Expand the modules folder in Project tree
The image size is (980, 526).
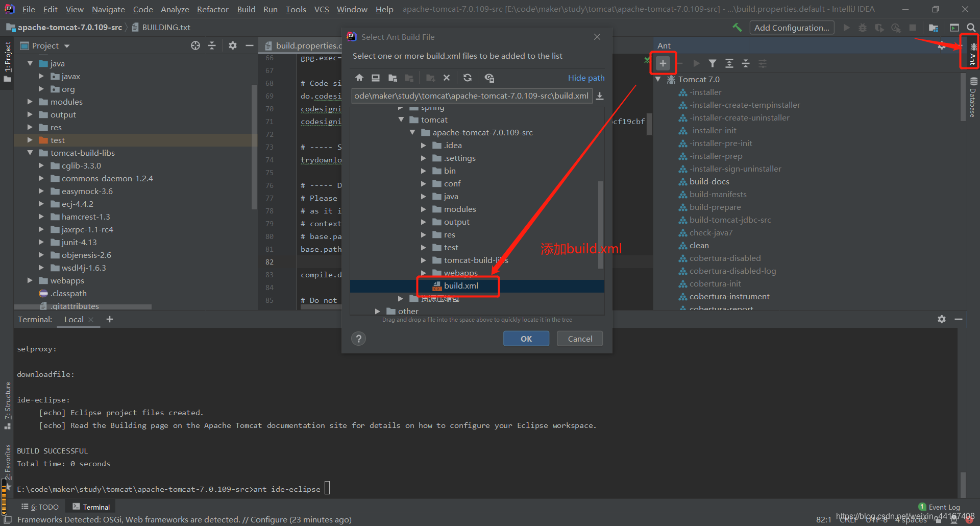coord(30,102)
